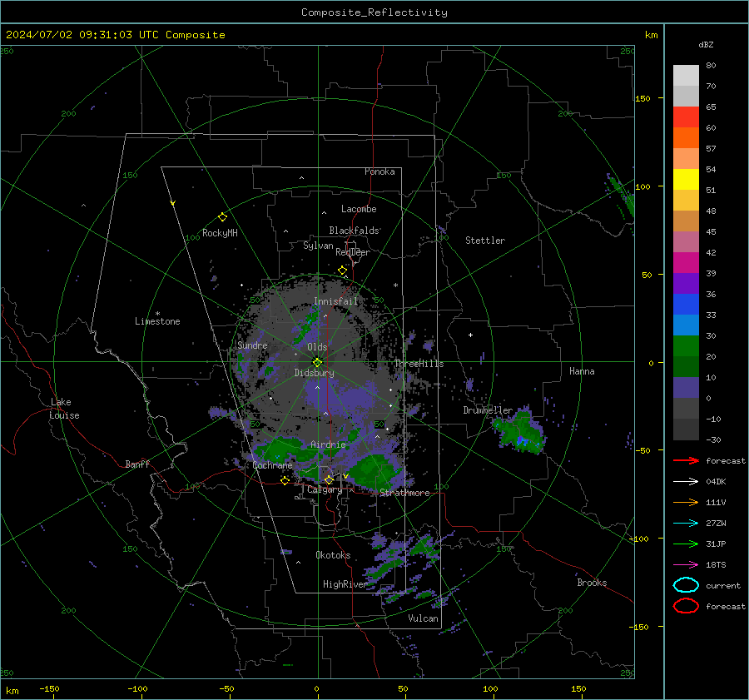Click the red forecast arrow in legend
Image resolution: width=749 pixels, height=700 pixels.
coord(686,460)
